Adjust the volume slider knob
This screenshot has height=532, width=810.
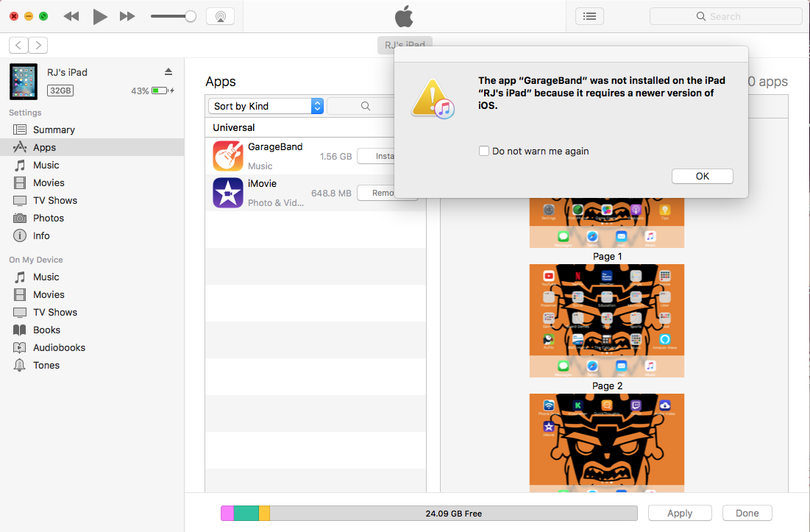pos(191,16)
